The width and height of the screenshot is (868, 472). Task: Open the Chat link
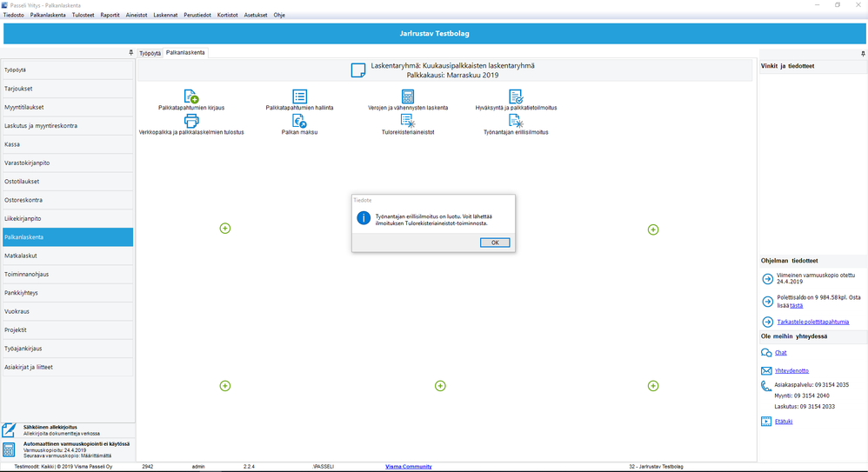tap(780, 352)
